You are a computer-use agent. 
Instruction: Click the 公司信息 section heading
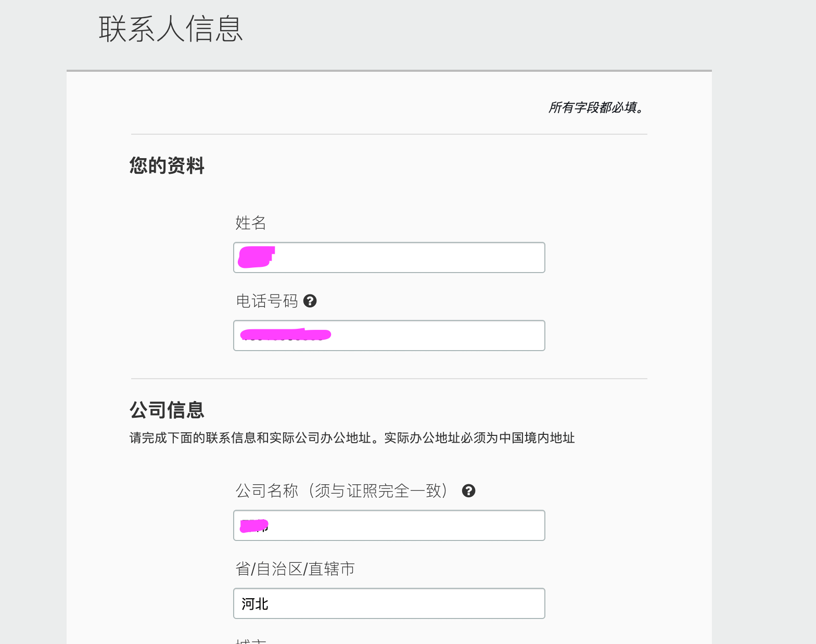(167, 410)
